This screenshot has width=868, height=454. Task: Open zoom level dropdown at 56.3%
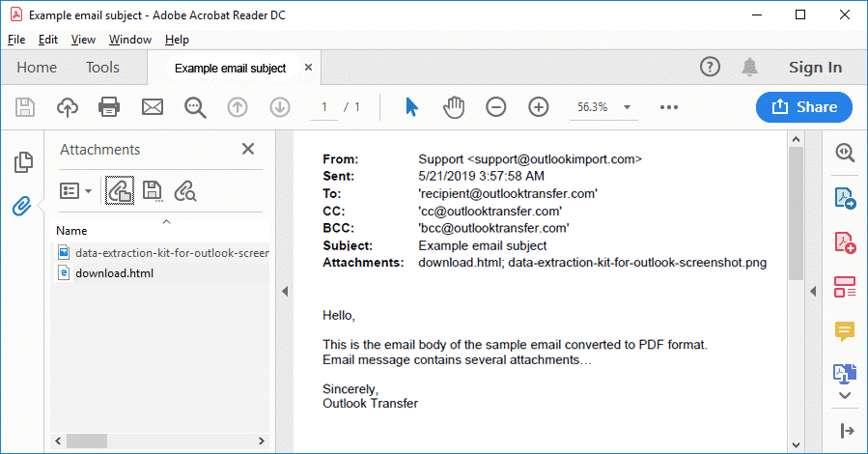pos(628,107)
